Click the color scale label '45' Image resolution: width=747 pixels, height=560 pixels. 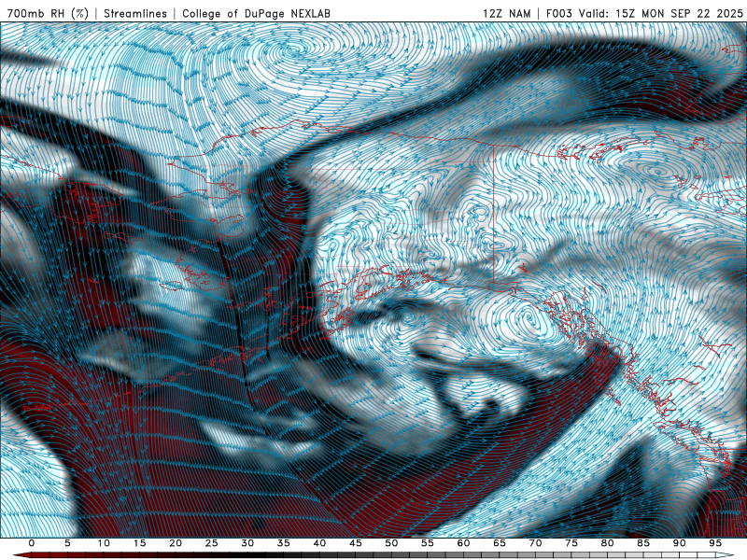(x=356, y=543)
